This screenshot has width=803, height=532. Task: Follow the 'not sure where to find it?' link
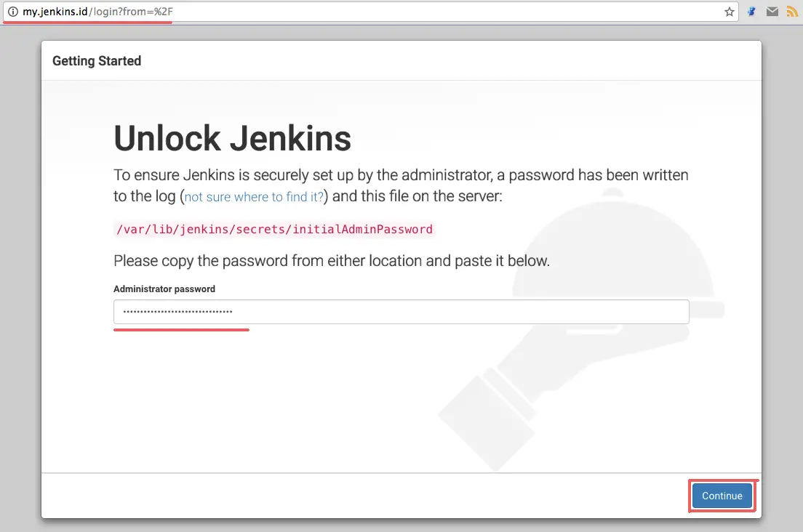coord(254,197)
